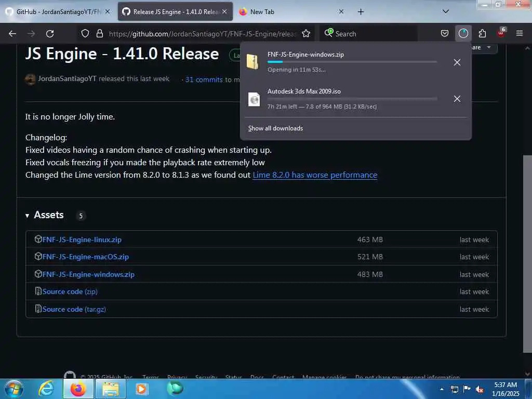This screenshot has width=532, height=399.
Task: Open the Pocket save icon
Action: pyautogui.click(x=445, y=33)
